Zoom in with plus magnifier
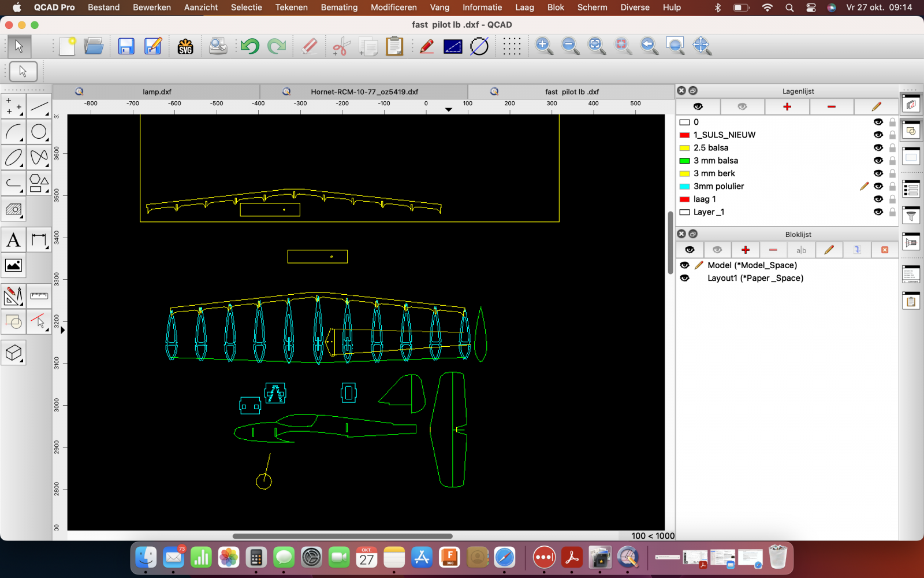This screenshot has width=924, height=578. point(544,46)
